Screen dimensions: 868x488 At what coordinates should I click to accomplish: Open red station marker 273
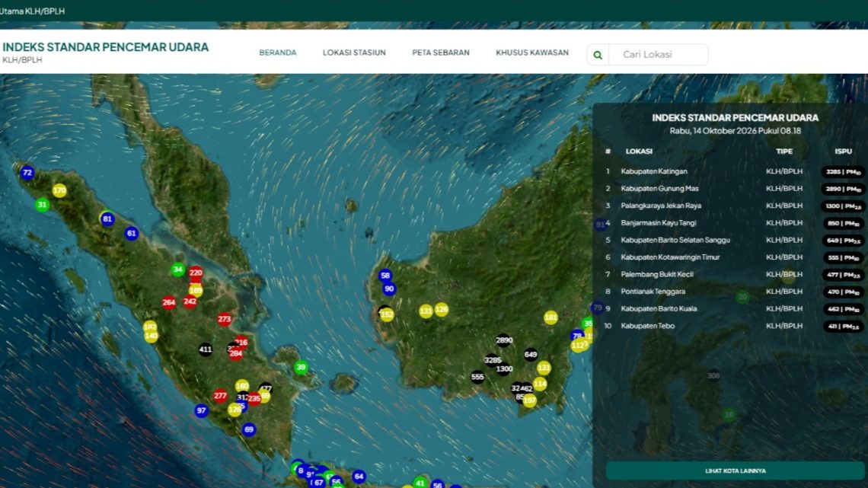coord(224,319)
